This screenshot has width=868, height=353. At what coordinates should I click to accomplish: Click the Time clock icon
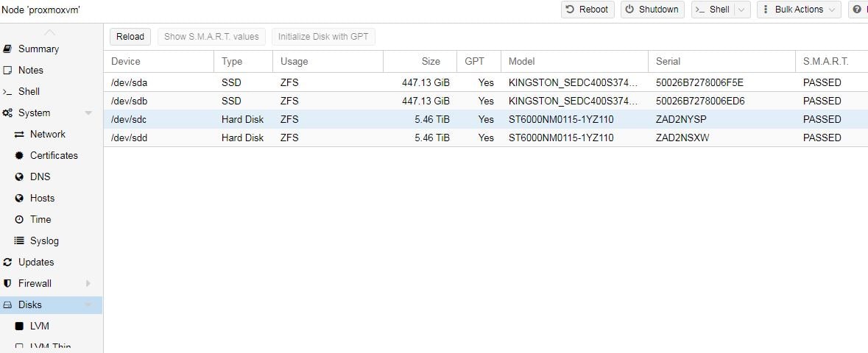coord(19,220)
